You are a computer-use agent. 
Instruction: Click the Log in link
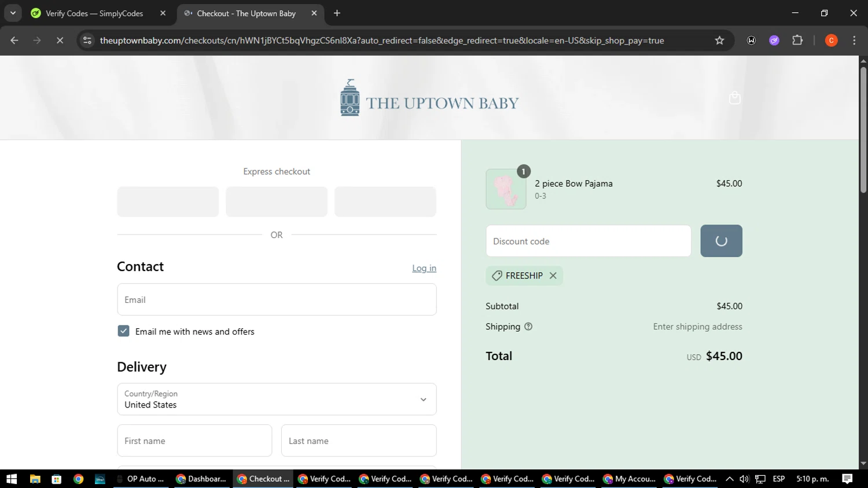click(424, 268)
